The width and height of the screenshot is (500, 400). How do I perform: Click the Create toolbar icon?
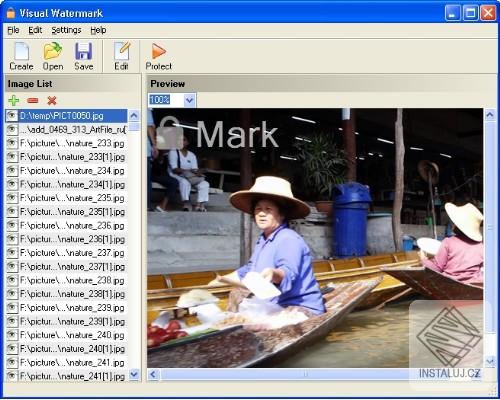21,56
